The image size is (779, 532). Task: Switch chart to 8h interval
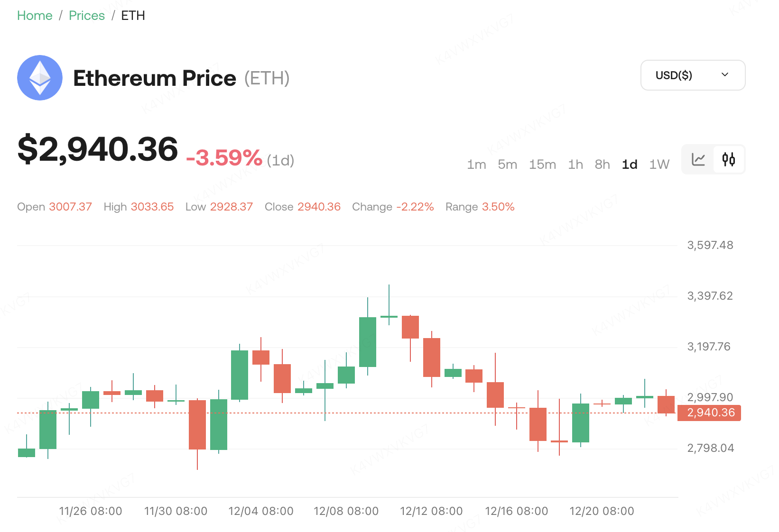coord(602,165)
